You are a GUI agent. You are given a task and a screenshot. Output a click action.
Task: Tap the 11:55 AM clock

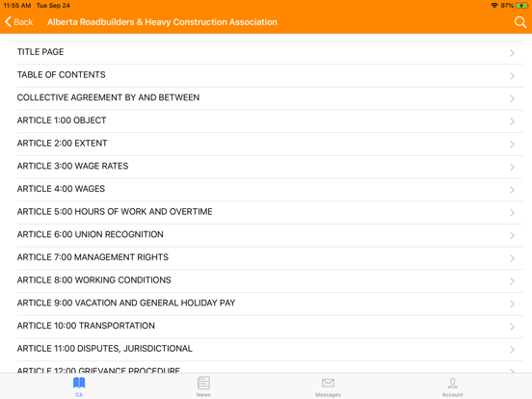coord(17,6)
